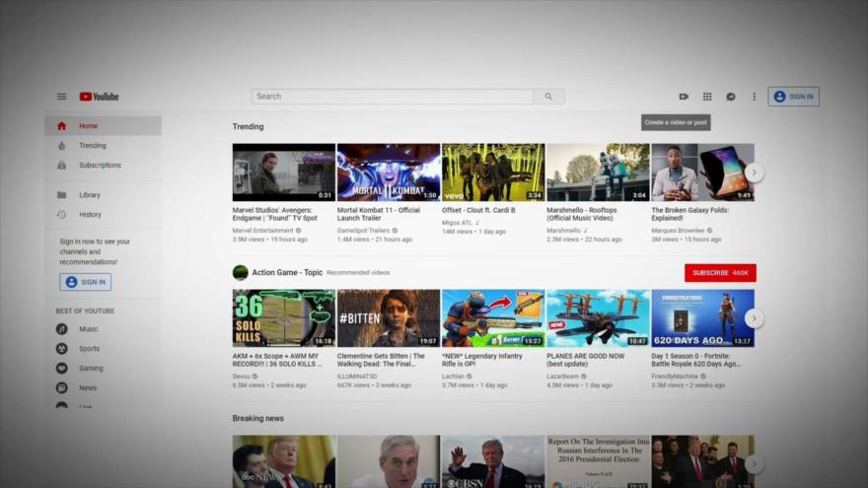Play the Offset - Clout ft. Cardi B thumbnail
The width and height of the screenshot is (868, 488).
point(493,173)
